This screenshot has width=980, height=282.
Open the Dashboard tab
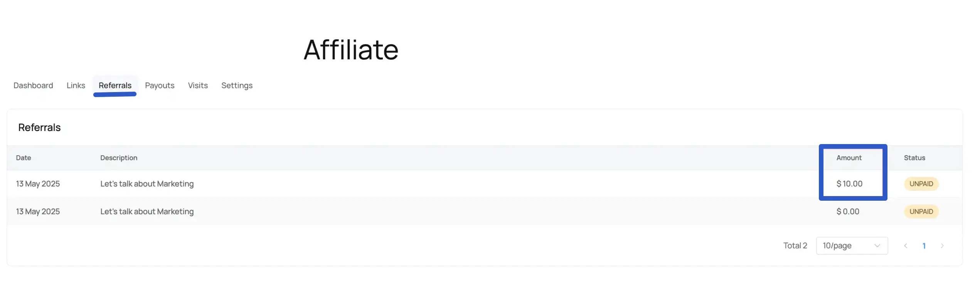pyautogui.click(x=33, y=86)
